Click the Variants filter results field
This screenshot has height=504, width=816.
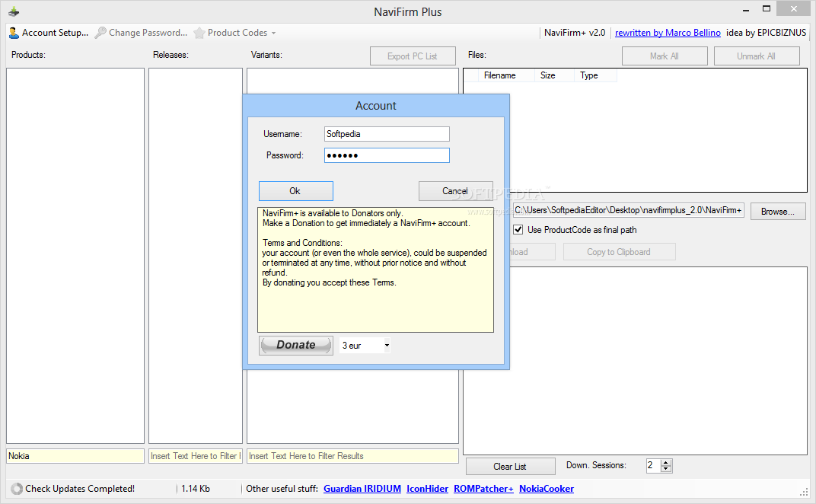coord(353,456)
